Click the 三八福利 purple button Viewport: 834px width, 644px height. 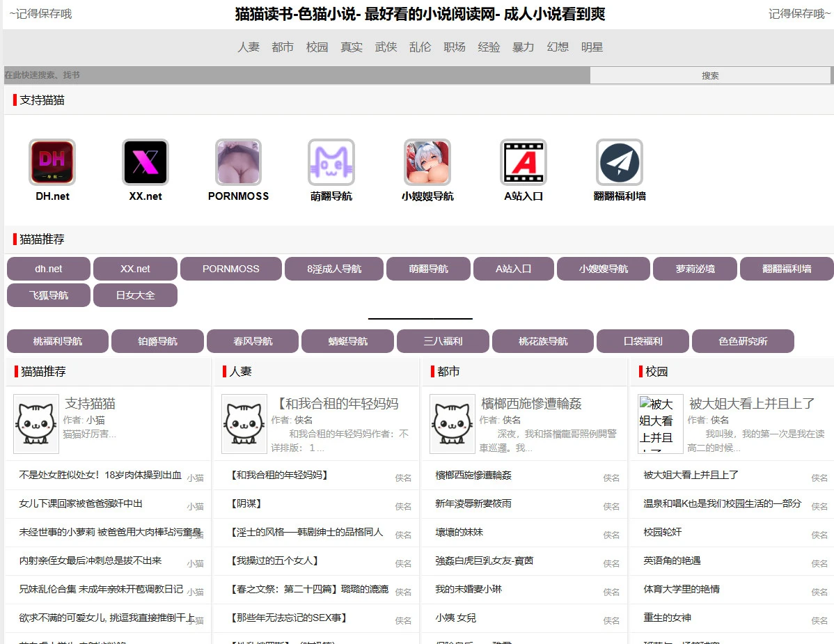[x=442, y=341]
